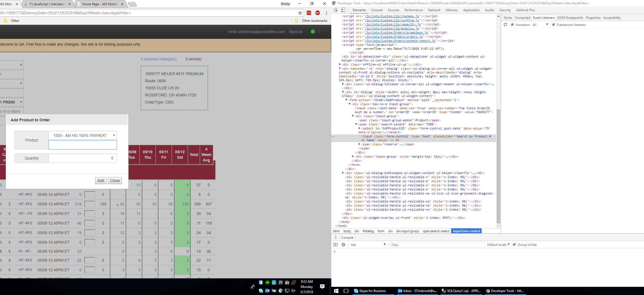Viewport: 644px width, 295px height.
Task: Click the 0 unsaved change(s) link
Action: pyautogui.click(x=159, y=59)
